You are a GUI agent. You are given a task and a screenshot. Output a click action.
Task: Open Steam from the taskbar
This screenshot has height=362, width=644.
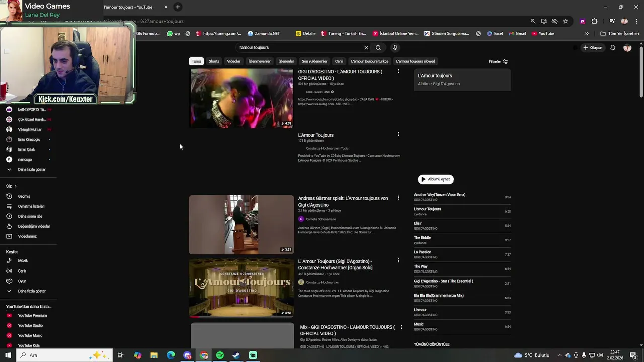pos(236,355)
